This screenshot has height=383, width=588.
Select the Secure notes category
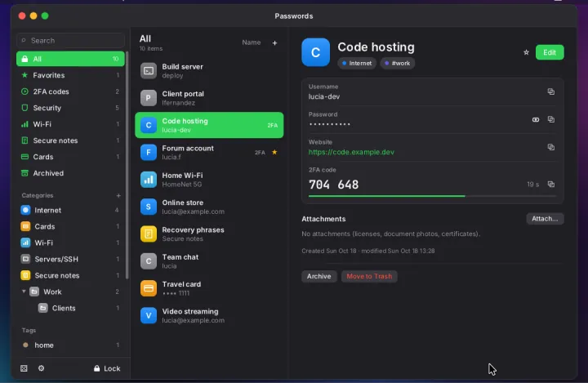(70, 275)
